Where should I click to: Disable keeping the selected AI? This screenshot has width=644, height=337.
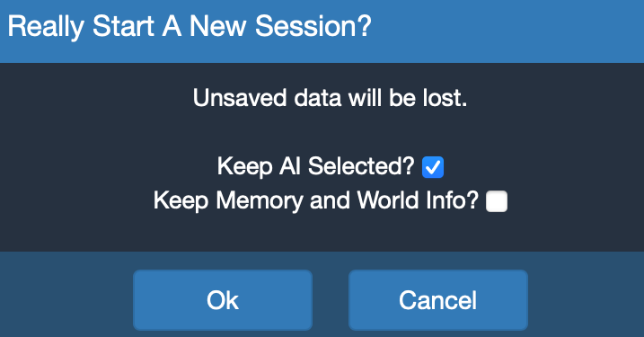pyautogui.click(x=433, y=167)
